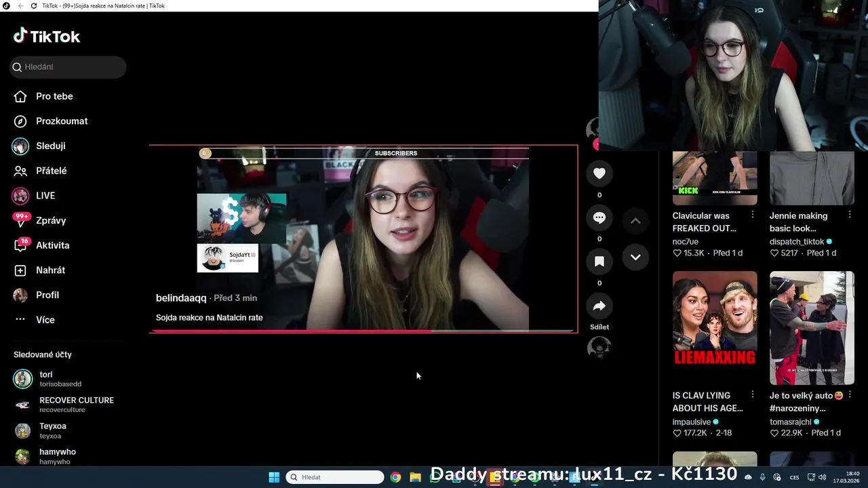Like the video with heart icon
The height and width of the screenshot is (488, 868).
point(599,174)
